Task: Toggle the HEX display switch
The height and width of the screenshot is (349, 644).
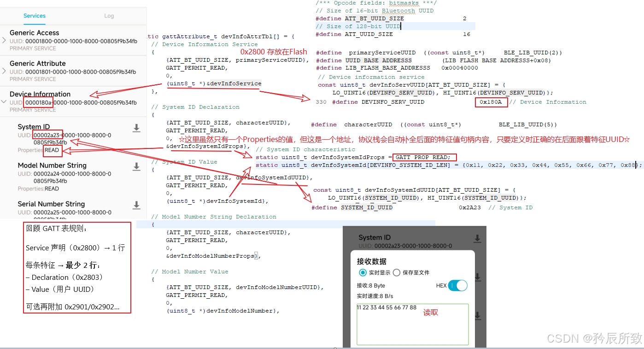Action: point(458,285)
